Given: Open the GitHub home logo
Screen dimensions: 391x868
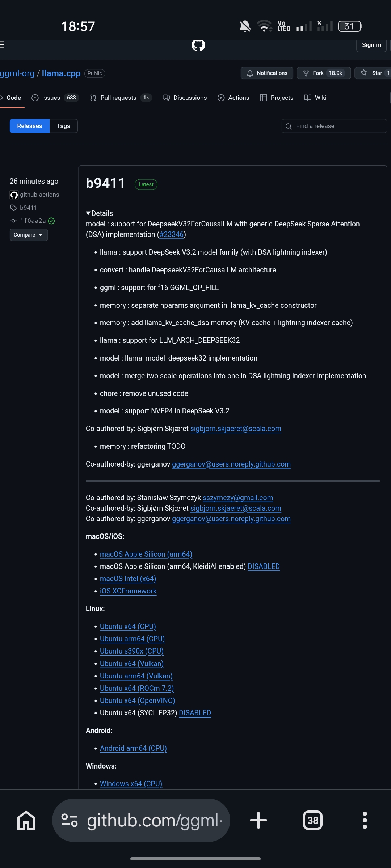Looking at the screenshot, I should coord(198,45).
